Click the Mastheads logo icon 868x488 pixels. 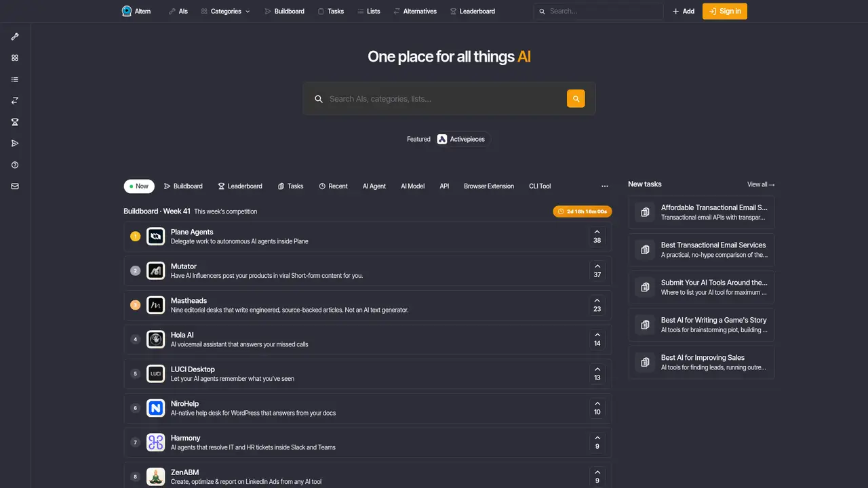tap(156, 305)
